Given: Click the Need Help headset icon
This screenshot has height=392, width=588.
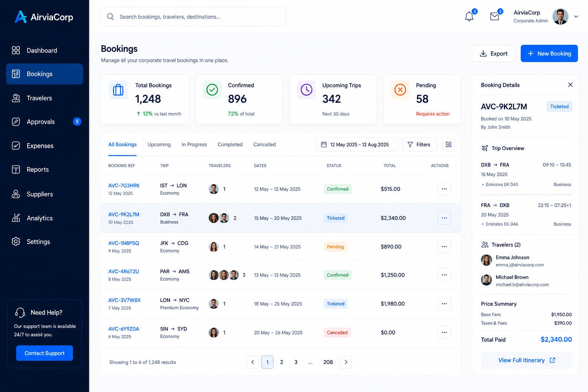Looking at the screenshot, I should tap(20, 312).
